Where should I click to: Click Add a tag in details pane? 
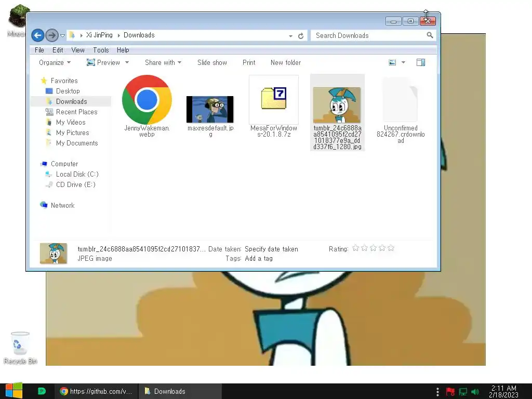[x=259, y=259]
